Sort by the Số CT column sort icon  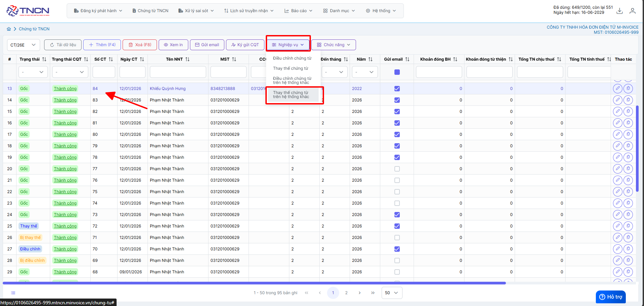coord(111,59)
